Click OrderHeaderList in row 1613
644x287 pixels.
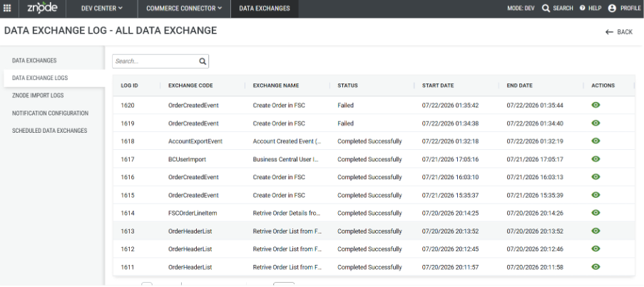190,231
